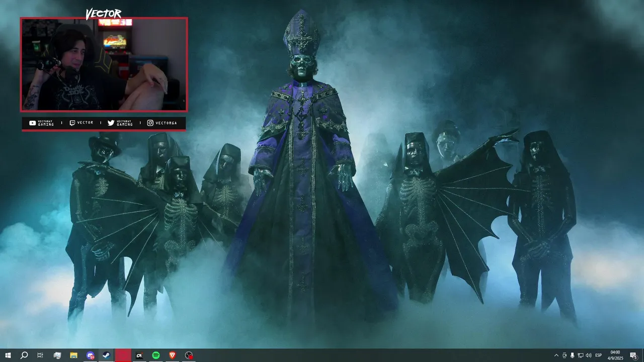Open the volume speaker control
The image size is (644, 362).
tap(589, 355)
